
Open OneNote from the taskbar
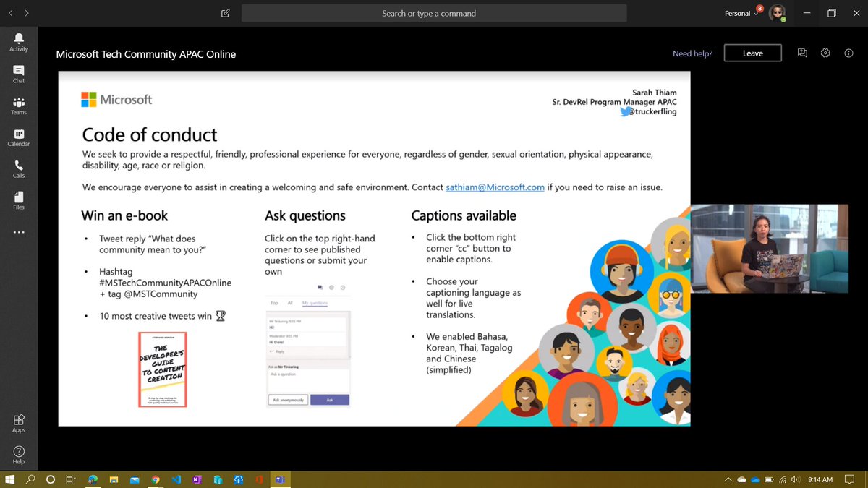coord(197,479)
